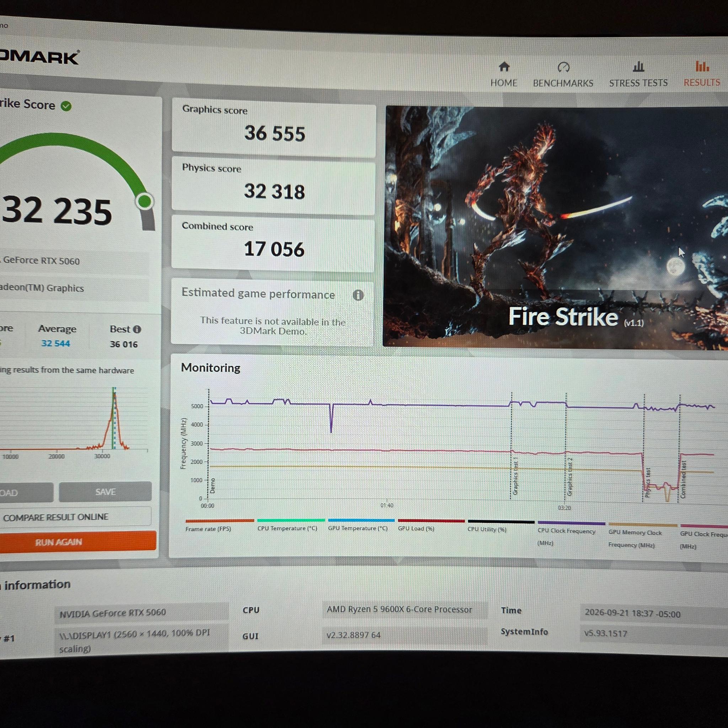This screenshot has width=728, height=728.
Task: Toggle the GPU Memory Clock Frequency series
Action: (642, 536)
